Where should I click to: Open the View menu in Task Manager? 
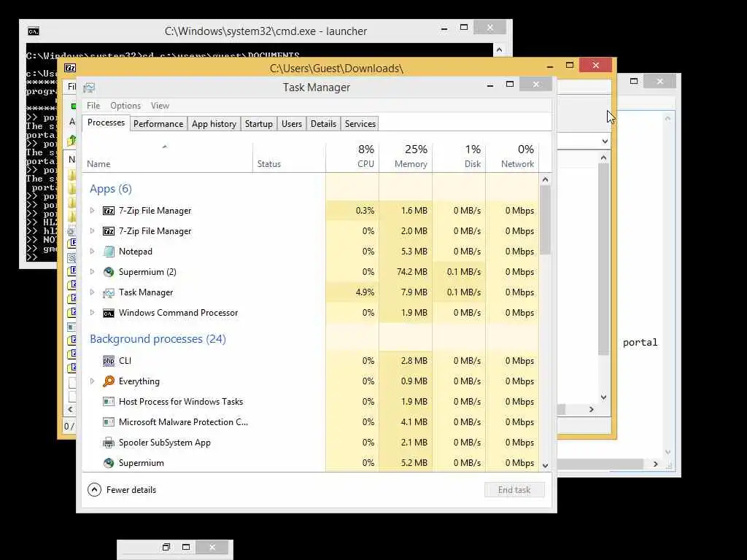coord(160,106)
